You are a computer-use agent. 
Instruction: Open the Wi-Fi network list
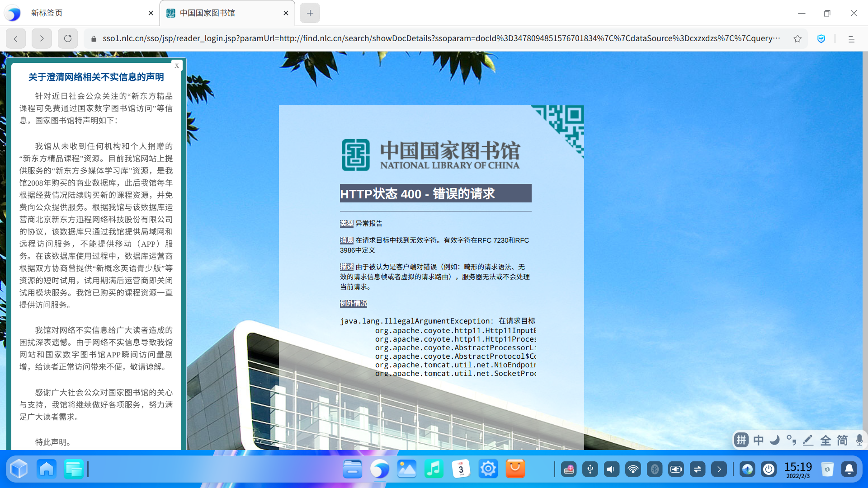[x=633, y=469]
